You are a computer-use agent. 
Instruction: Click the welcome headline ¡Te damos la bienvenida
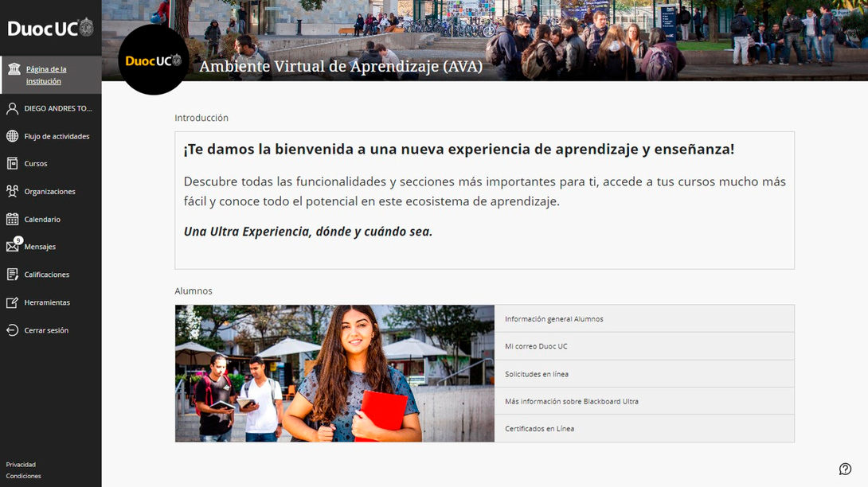coord(459,150)
